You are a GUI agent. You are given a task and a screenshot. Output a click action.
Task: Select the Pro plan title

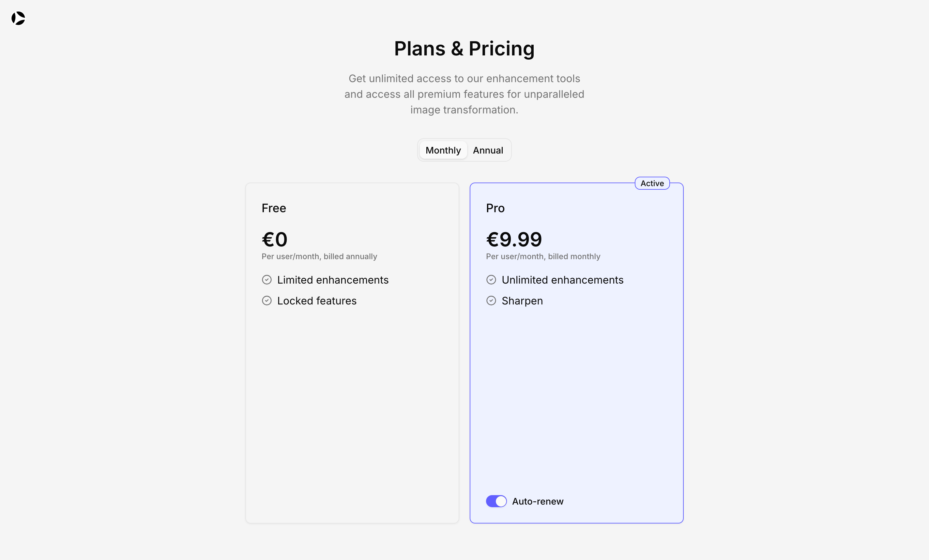coord(495,208)
